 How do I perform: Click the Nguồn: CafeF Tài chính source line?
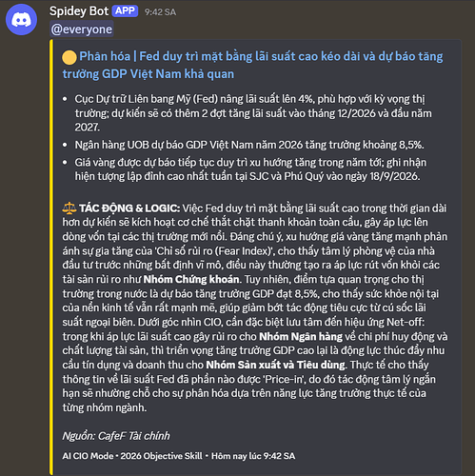coord(116,436)
